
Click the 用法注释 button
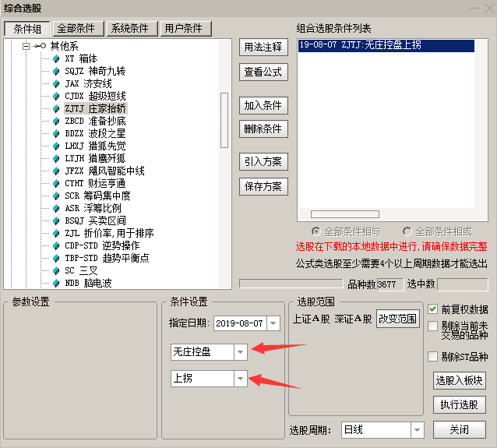(x=263, y=48)
